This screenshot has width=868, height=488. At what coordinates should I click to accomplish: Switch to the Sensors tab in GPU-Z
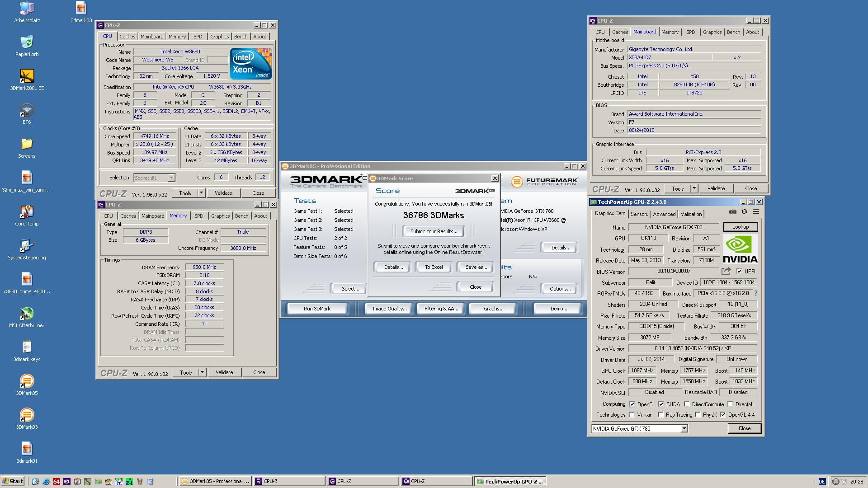pos(639,214)
